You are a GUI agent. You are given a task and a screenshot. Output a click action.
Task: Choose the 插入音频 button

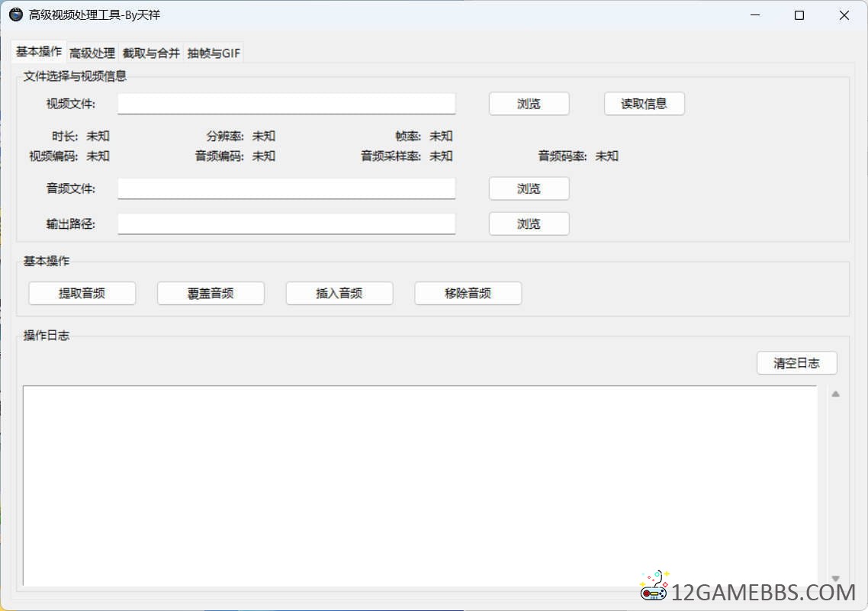pyautogui.click(x=339, y=293)
